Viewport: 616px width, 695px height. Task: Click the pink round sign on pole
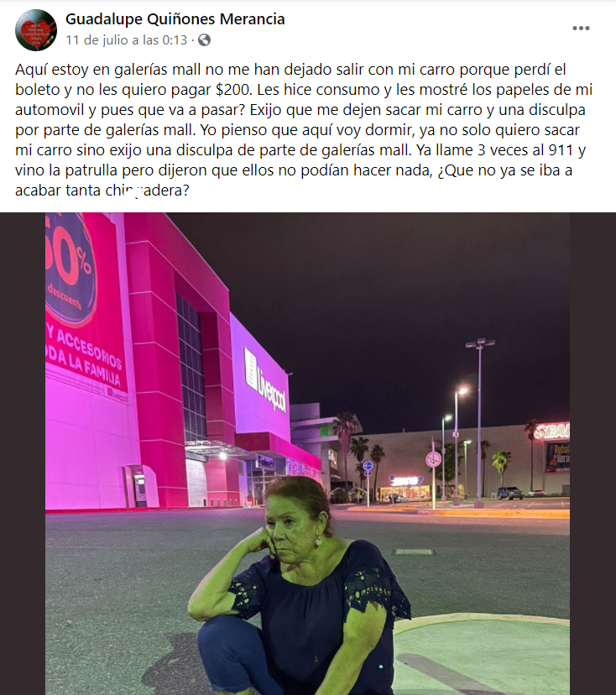(433, 460)
